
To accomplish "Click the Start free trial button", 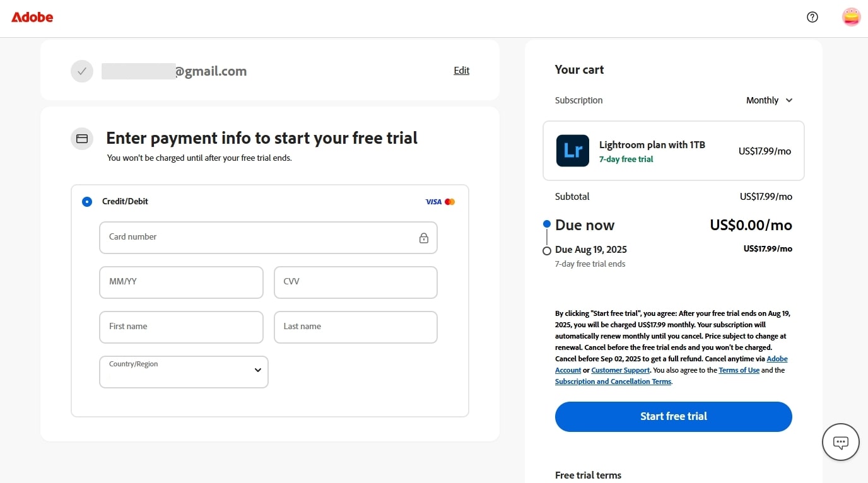I will click(673, 416).
